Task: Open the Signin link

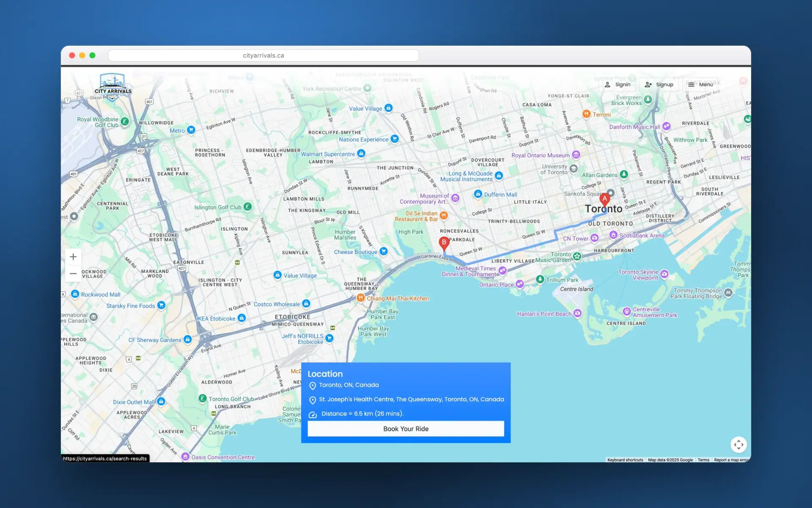Action: 618,85
